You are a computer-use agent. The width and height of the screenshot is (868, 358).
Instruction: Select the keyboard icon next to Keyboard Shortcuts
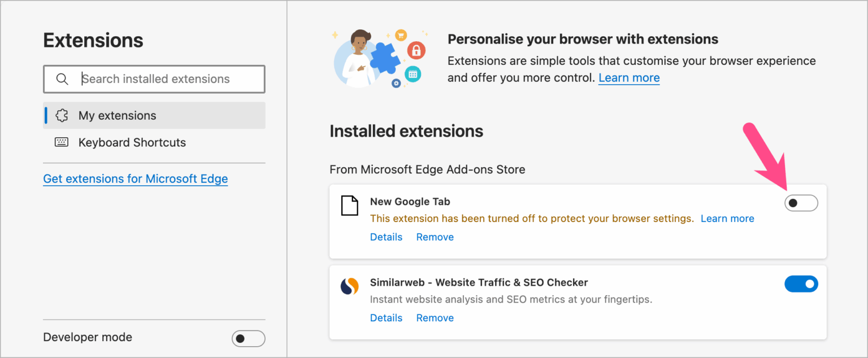(62, 142)
